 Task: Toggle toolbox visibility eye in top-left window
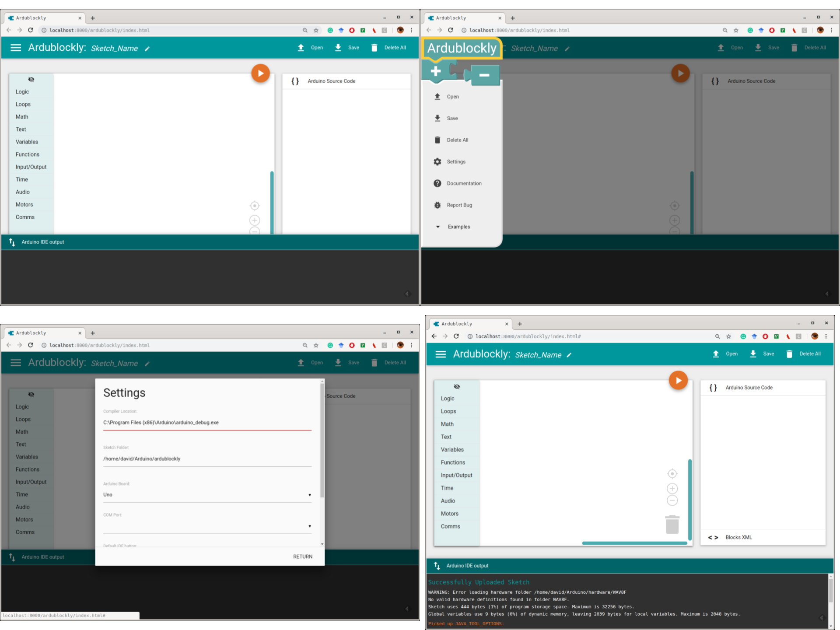coord(31,79)
